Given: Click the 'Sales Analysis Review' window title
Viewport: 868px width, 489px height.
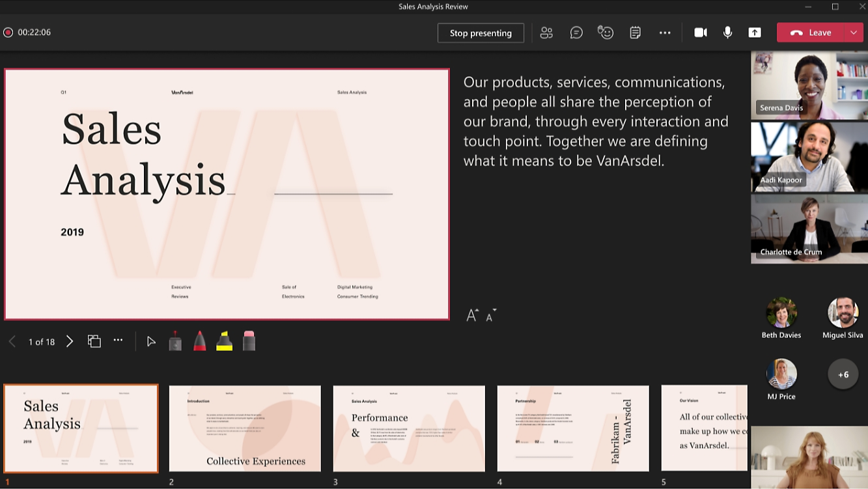Looking at the screenshot, I should [x=434, y=7].
